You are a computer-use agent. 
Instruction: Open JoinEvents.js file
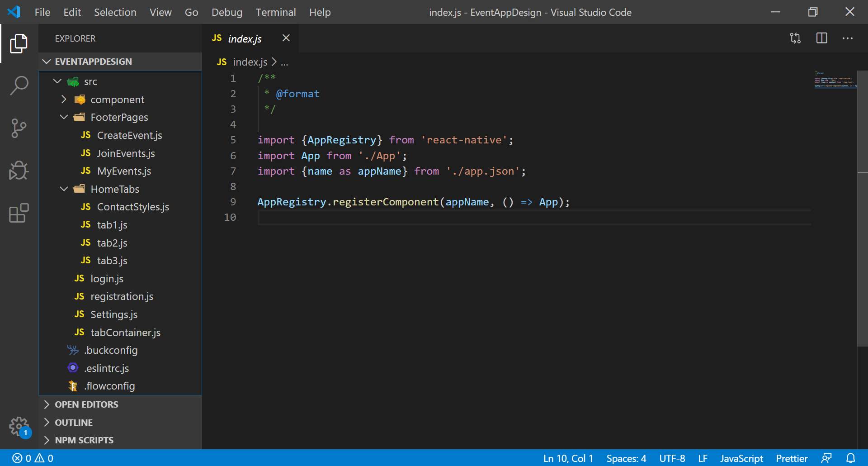[x=120, y=153]
